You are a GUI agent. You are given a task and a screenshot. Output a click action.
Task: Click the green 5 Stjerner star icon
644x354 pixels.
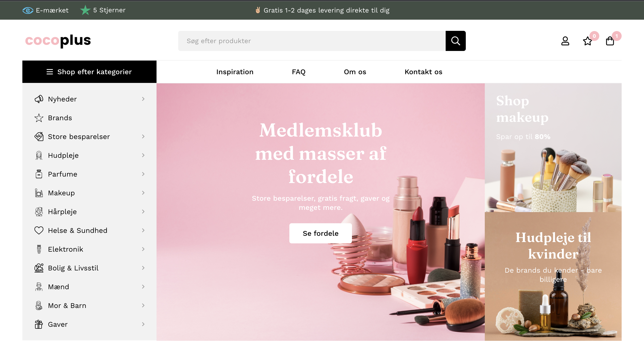[x=85, y=10]
